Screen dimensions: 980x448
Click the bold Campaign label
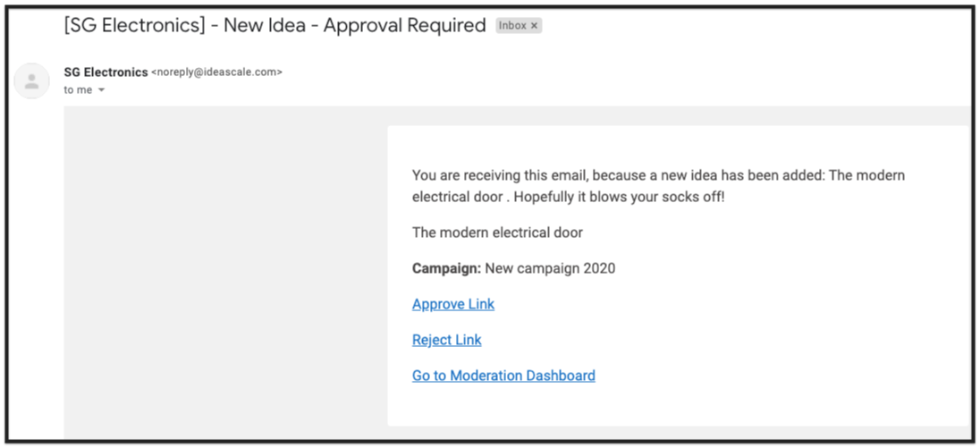[x=447, y=268]
